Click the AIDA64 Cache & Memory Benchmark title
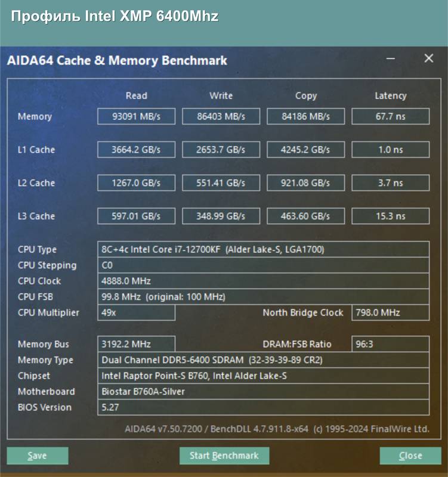Viewport: 448px width, 477px height. 117,60
